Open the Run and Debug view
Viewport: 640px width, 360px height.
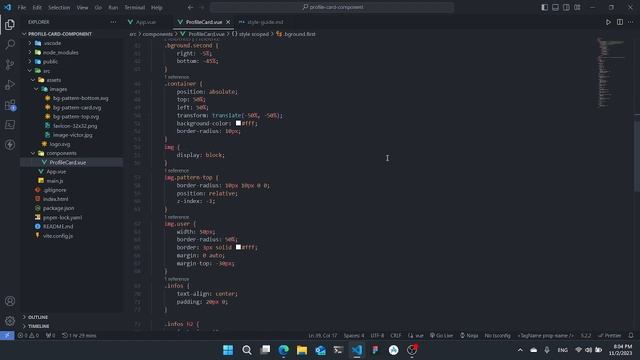[x=10, y=84]
